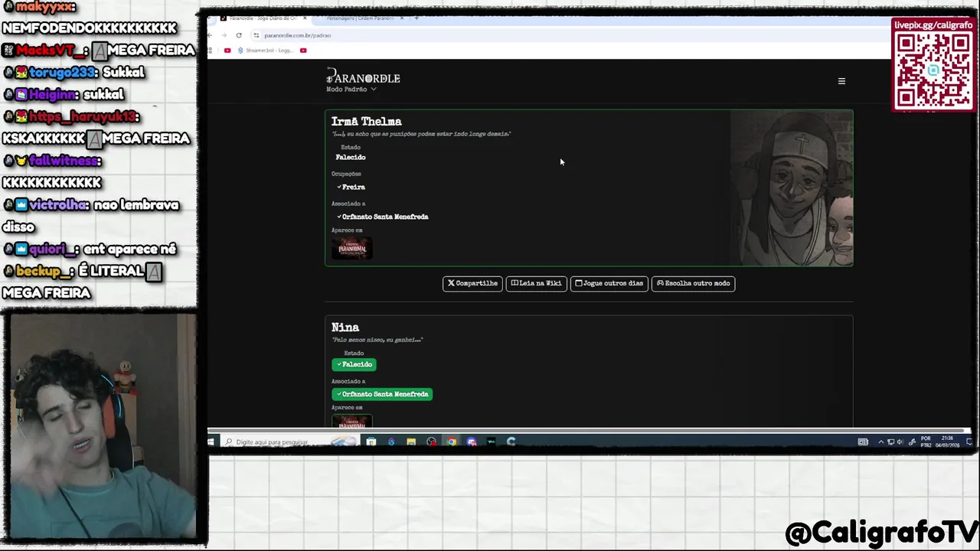Click the series thumbnail under Irmã Thelma
This screenshot has width=980, height=551.
click(351, 247)
